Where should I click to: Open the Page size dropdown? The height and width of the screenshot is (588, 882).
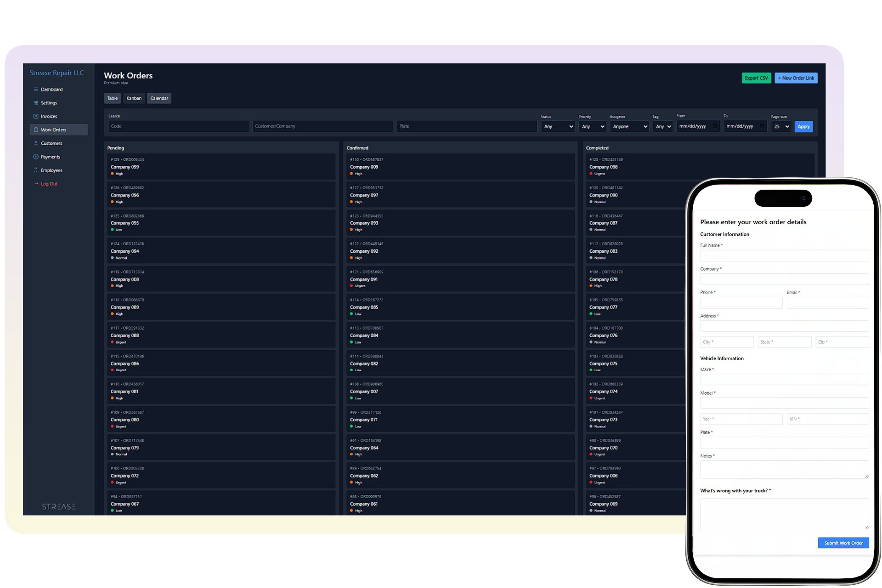coord(781,127)
